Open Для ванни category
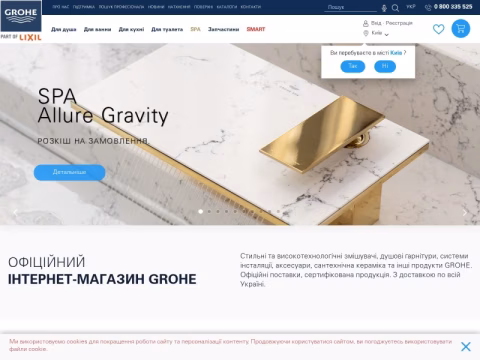The height and width of the screenshot is (360, 480). (97, 29)
